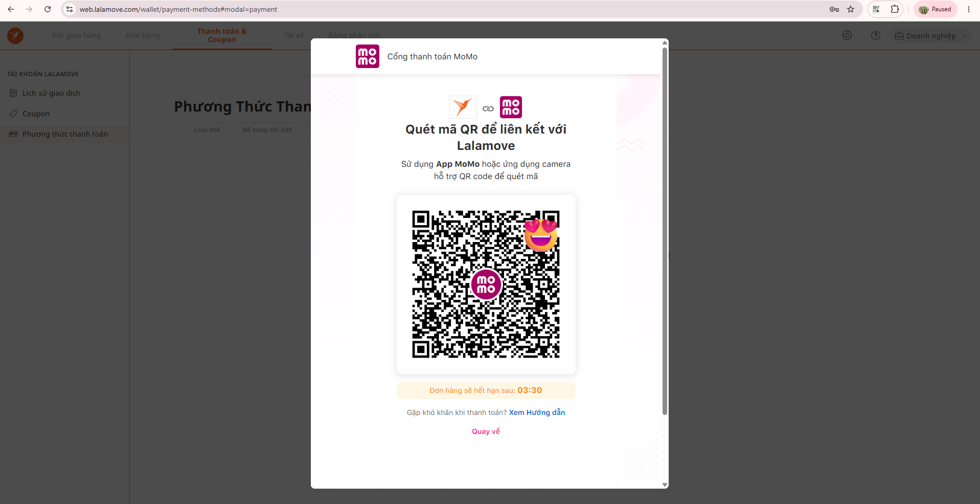
Task: Open the Paused profile button
Action: [935, 9]
